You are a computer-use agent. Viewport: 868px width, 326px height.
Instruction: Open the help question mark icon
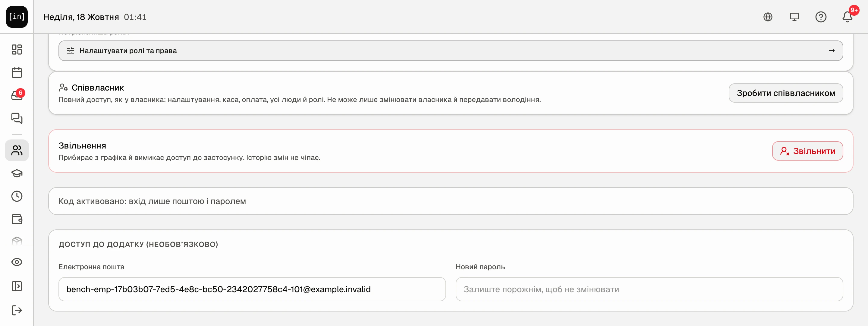(821, 17)
